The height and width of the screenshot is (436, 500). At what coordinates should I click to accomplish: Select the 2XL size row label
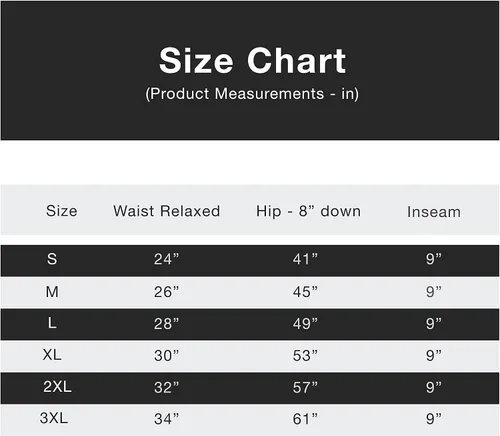click(57, 387)
